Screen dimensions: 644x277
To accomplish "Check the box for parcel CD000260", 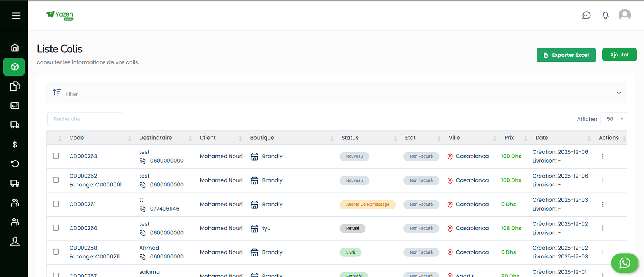I will pos(56,228).
